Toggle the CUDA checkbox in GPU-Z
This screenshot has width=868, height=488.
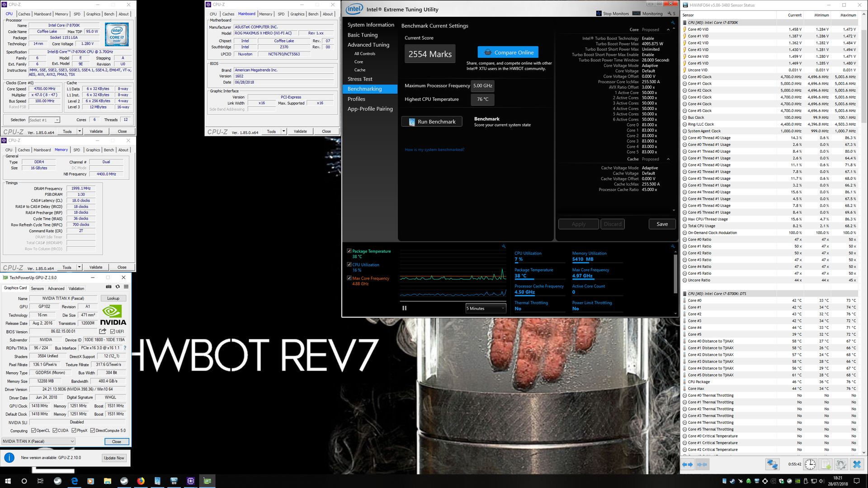(x=55, y=431)
